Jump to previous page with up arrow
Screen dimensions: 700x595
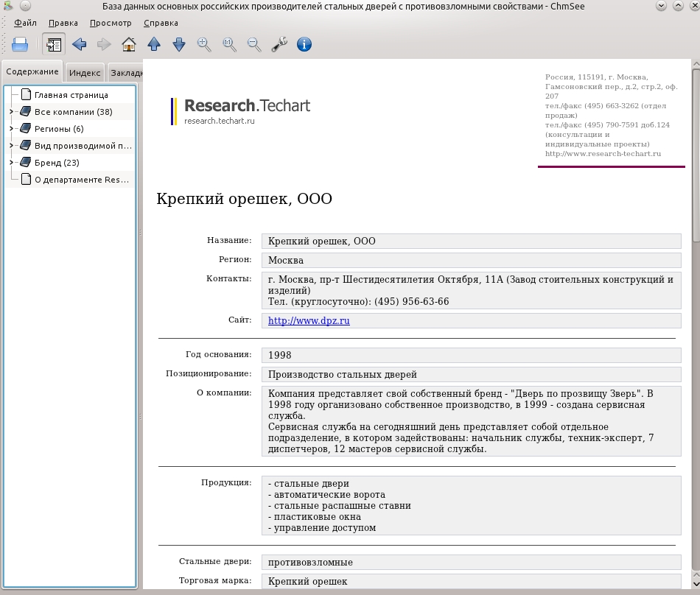point(154,45)
